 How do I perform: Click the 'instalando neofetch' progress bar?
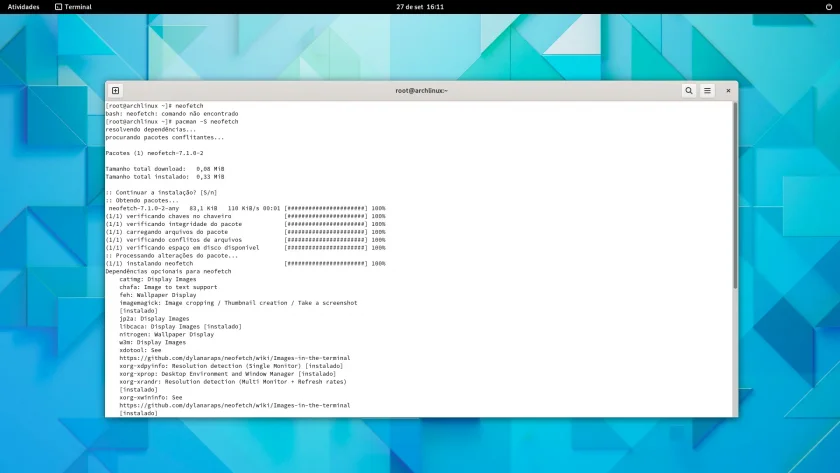coord(326,264)
